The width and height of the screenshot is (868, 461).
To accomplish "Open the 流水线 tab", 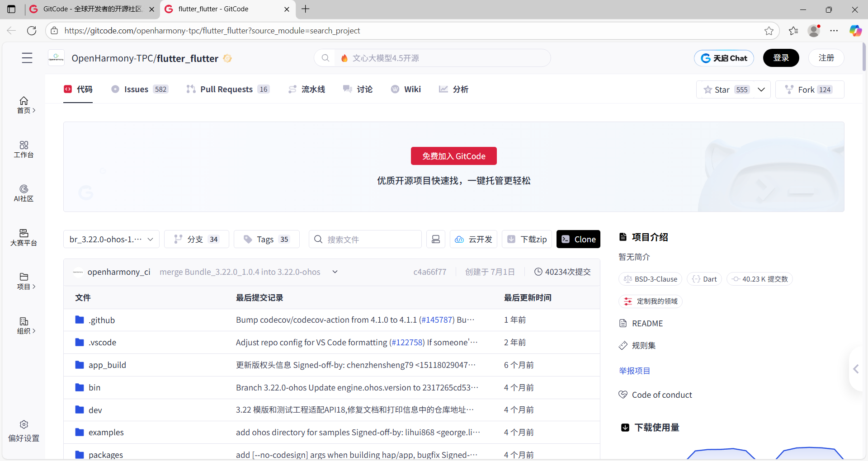I will (x=307, y=89).
